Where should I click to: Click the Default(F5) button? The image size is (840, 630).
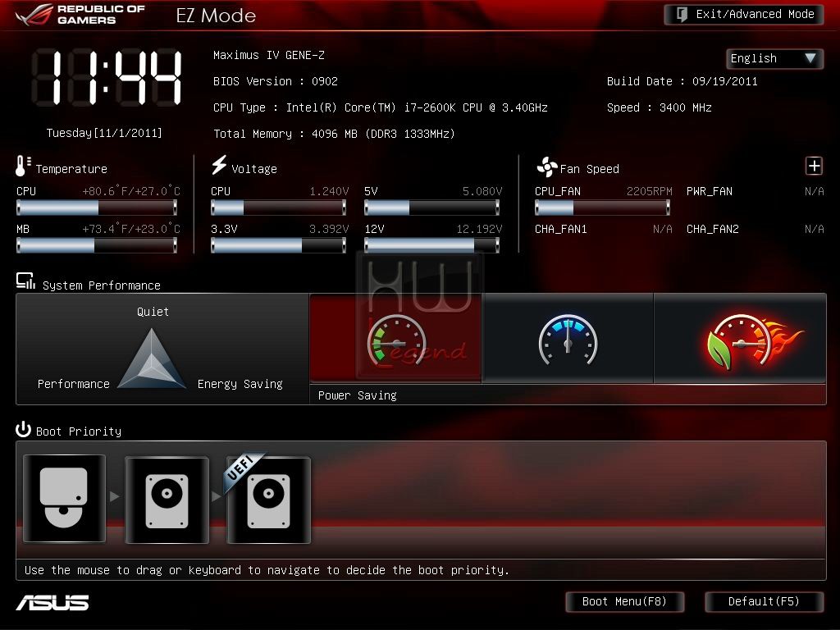pos(764,601)
